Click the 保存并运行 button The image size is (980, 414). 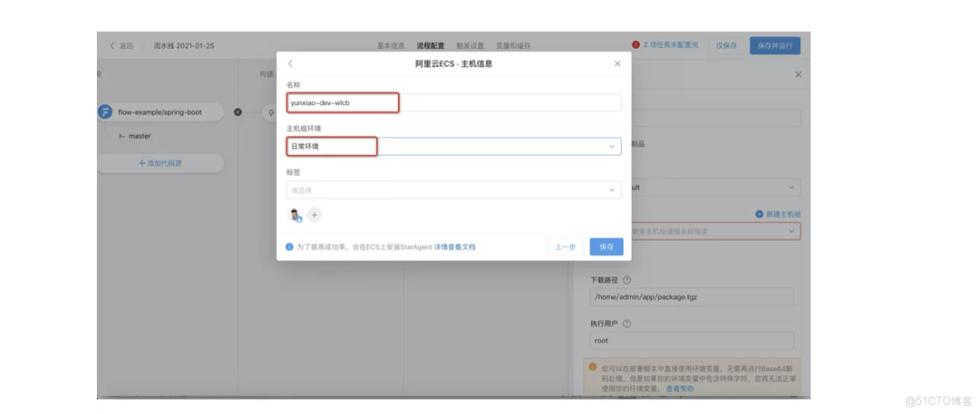(775, 46)
